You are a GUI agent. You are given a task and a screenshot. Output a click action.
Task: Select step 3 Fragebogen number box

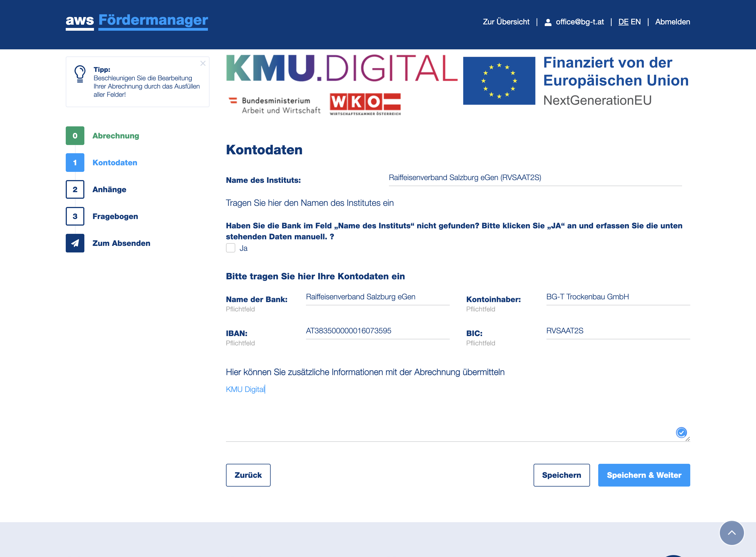pos(75,217)
